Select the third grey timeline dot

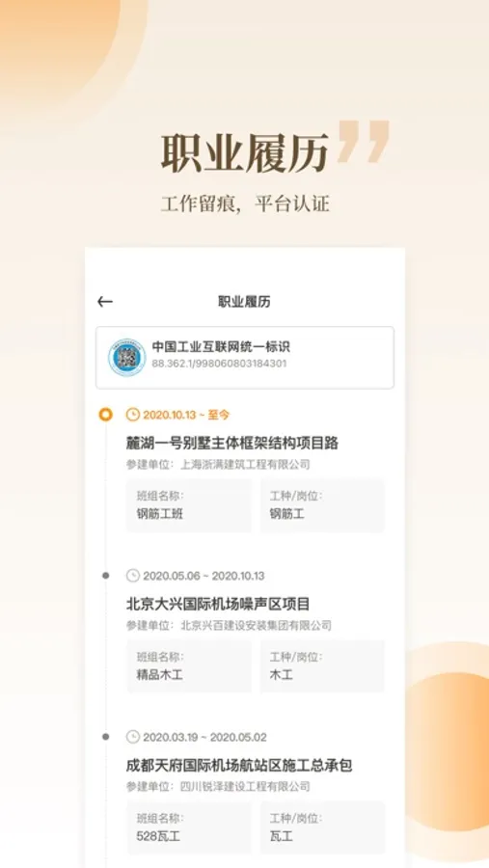[x=105, y=737]
